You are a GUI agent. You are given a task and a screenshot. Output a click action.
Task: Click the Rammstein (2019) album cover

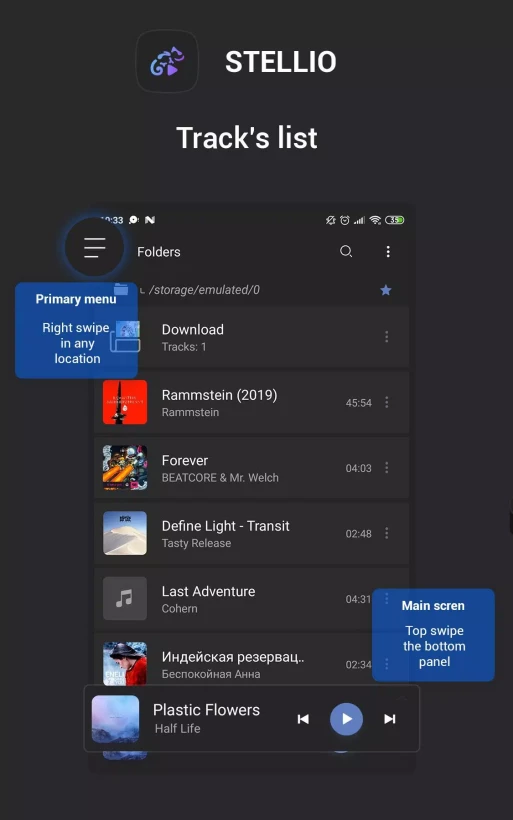click(x=125, y=402)
